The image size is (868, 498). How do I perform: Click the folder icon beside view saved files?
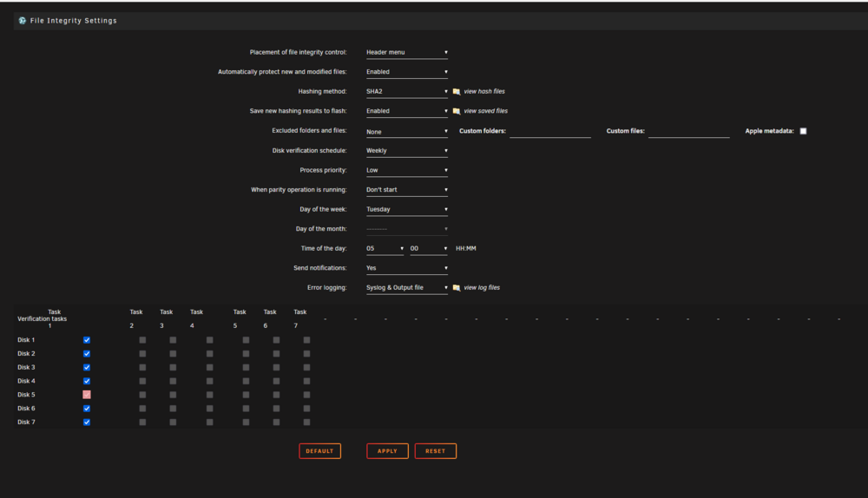tap(457, 111)
